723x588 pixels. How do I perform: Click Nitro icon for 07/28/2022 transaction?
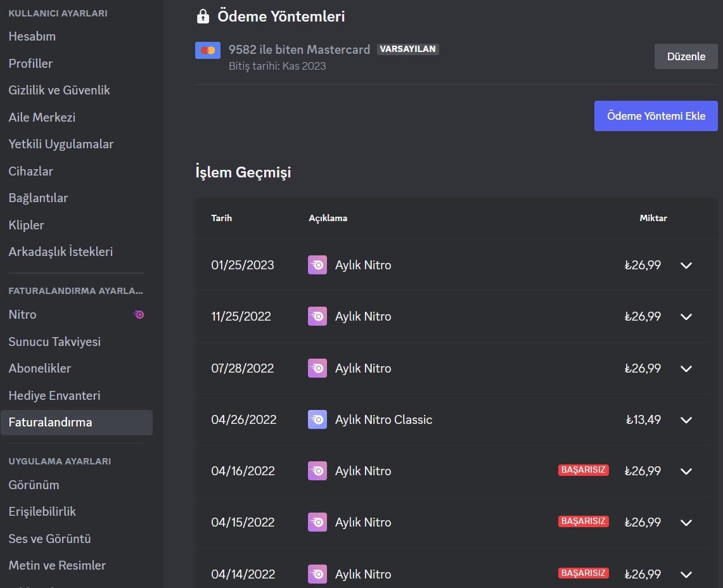(x=317, y=368)
